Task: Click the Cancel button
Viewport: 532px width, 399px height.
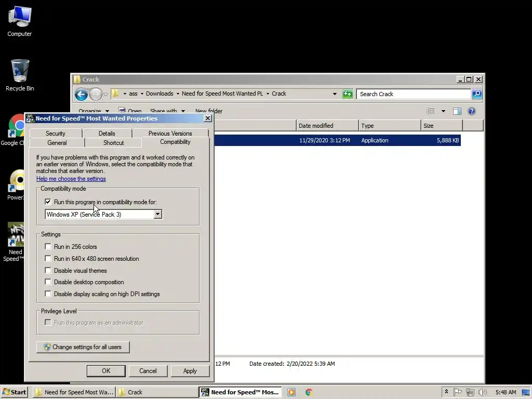Action: click(148, 371)
